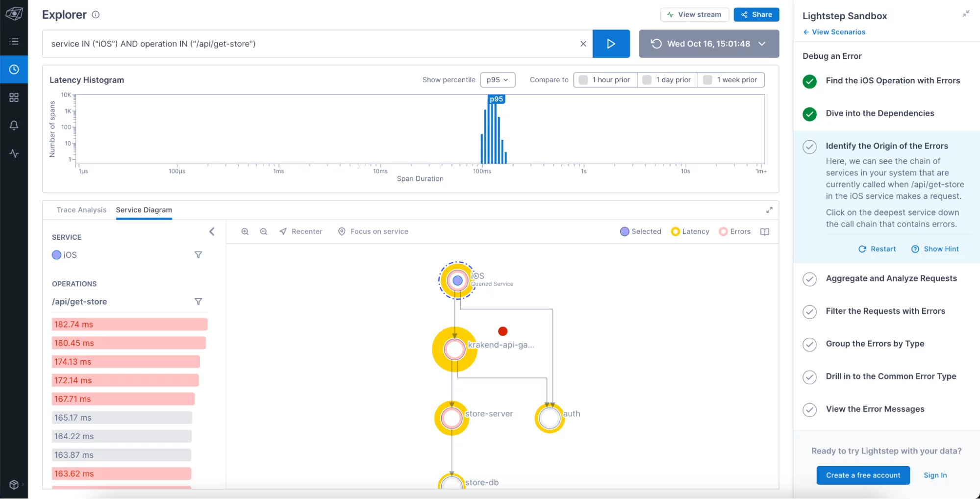Enable the 1 day prior comparison
Viewport: 980px width, 499px height.
tap(667, 80)
